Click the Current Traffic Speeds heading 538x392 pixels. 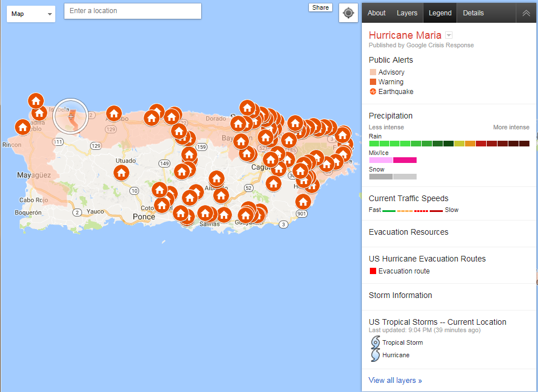coord(408,199)
